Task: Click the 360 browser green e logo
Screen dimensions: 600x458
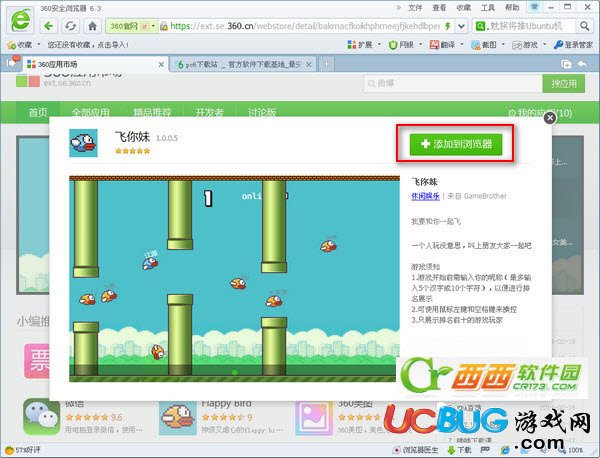Action: pos(20,21)
